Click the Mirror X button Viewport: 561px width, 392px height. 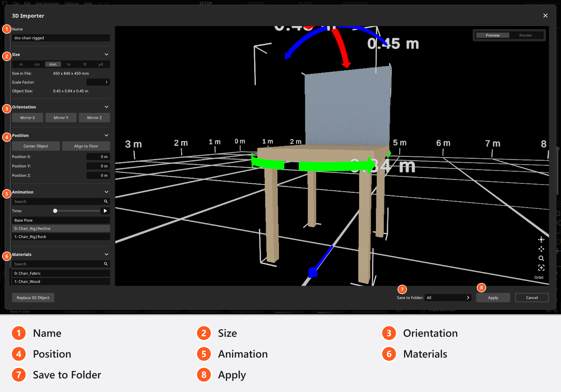coord(28,118)
